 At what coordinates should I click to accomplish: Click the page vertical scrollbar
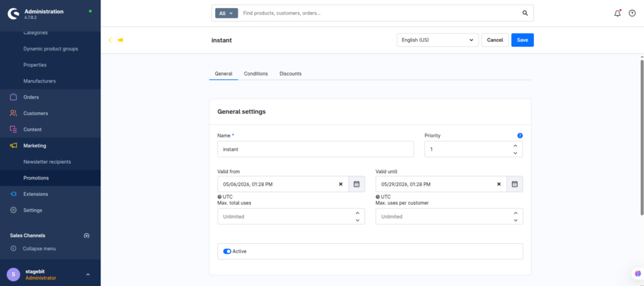click(642, 137)
